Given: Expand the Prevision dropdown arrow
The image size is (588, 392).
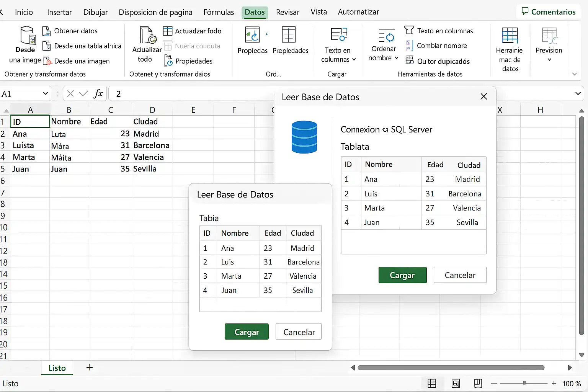Looking at the screenshot, I should (549, 59).
